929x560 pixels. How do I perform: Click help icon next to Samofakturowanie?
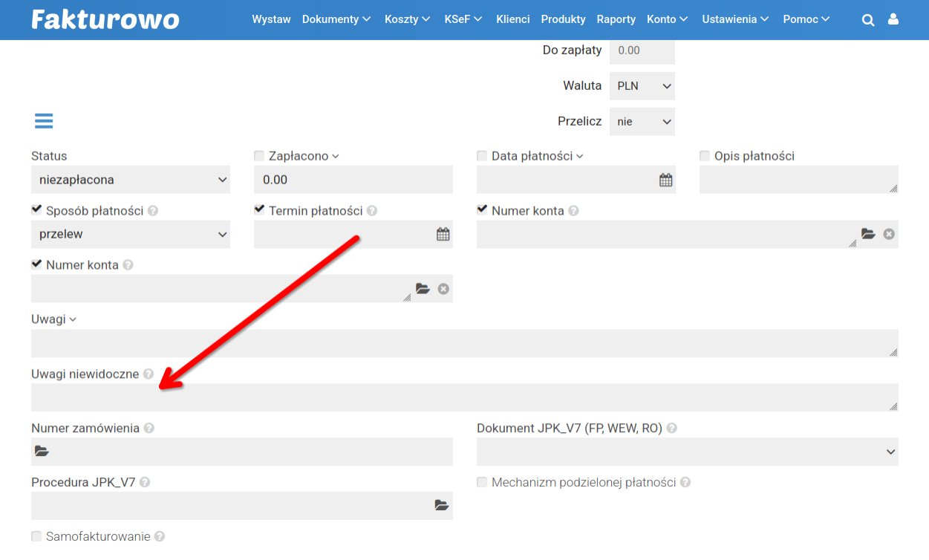[x=160, y=536]
